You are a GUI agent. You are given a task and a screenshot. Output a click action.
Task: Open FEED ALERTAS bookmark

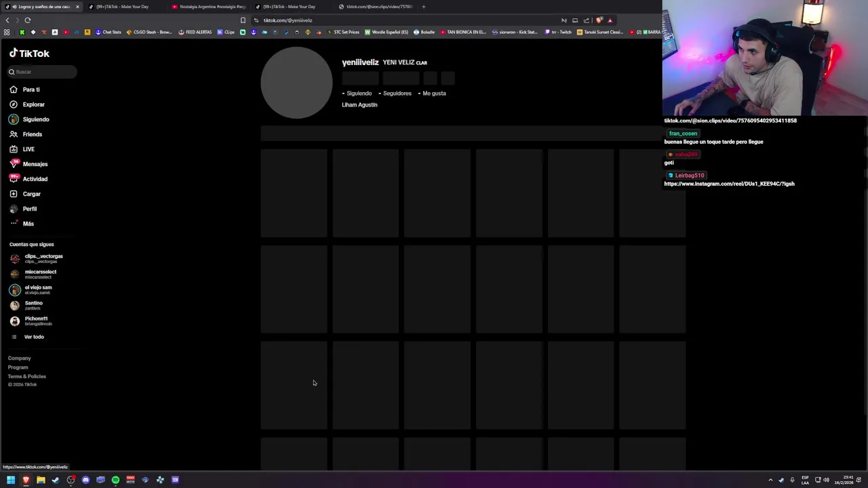[x=195, y=32]
